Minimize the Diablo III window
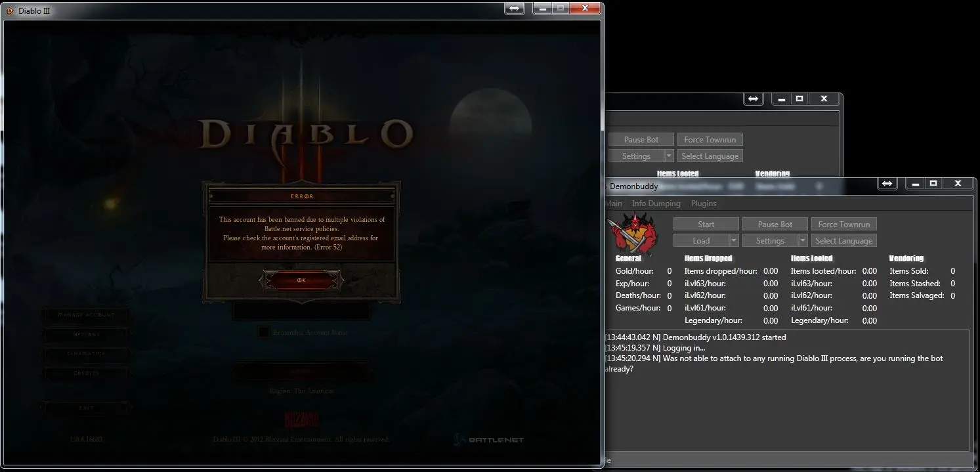Image resolution: width=980 pixels, height=472 pixels. pyautogui.click(x=542, y=9)
